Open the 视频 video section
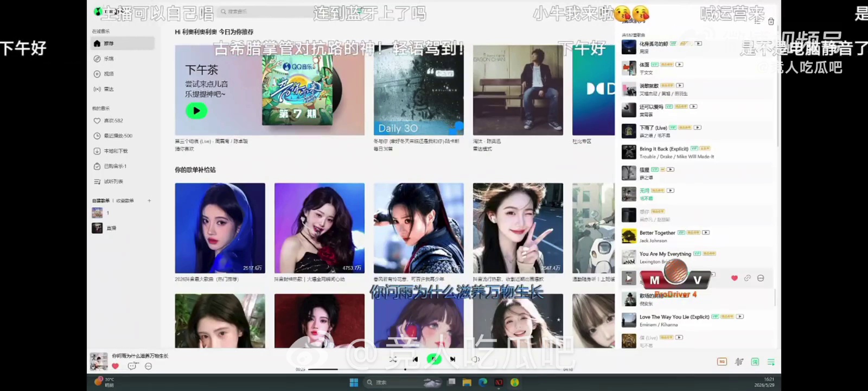This screenshot has width=868, height=391. click(x=123, y=74)
